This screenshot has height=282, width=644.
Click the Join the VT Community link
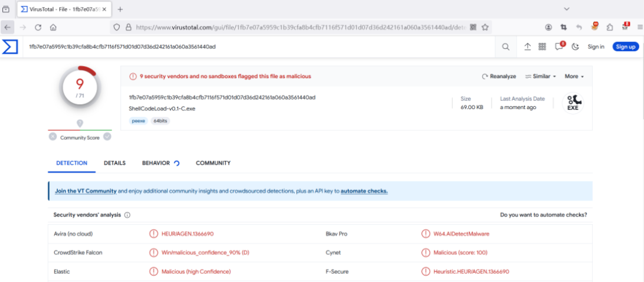(x=86, y=191)
